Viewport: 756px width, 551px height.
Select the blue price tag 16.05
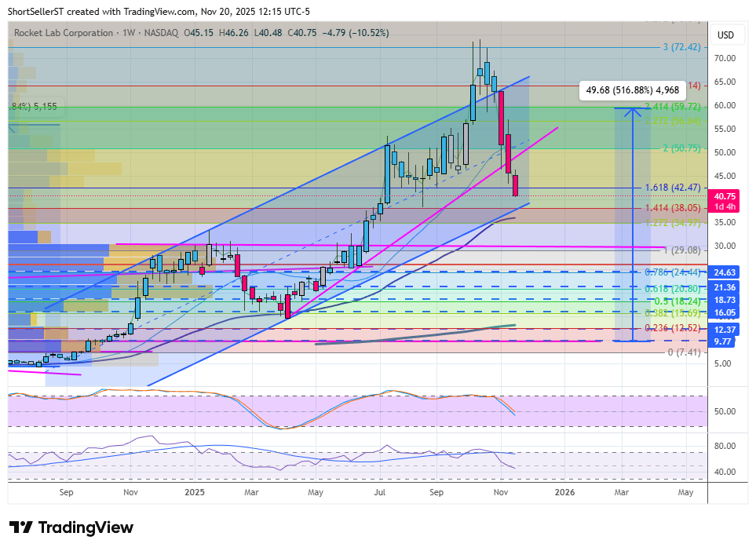click(x=725, y=312)
